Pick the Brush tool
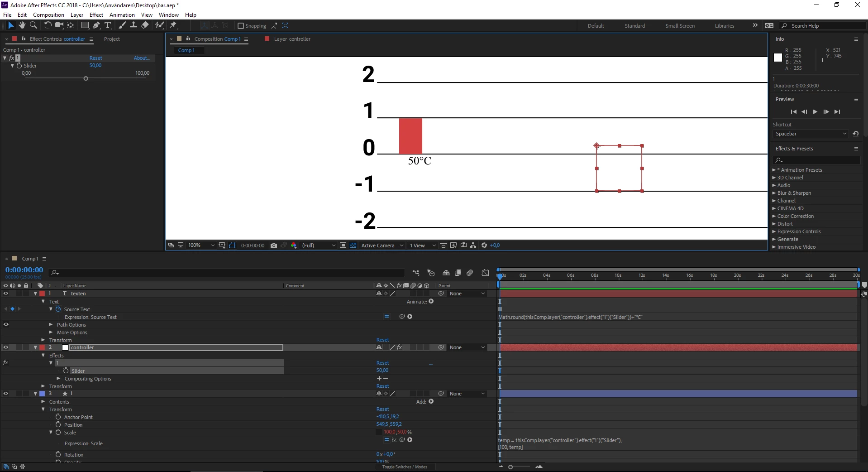 coord(122,25)
